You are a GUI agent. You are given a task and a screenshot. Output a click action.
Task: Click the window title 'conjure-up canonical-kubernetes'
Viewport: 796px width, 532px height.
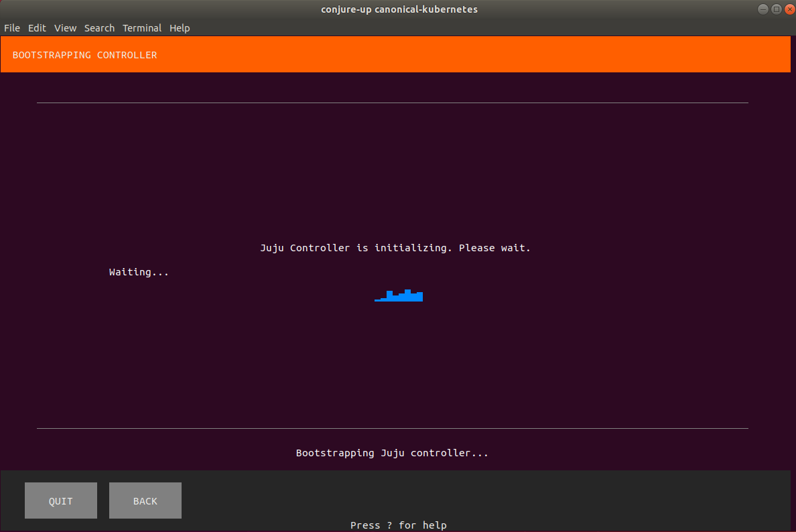(x=399, y=9)
